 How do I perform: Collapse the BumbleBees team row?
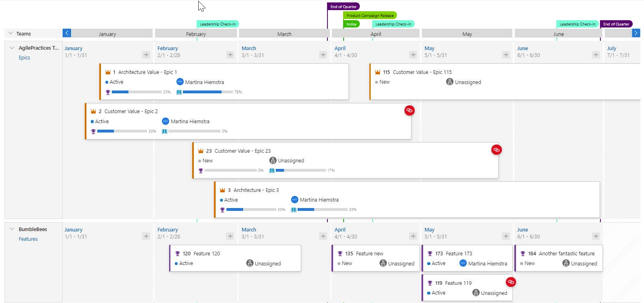[x=12, y=229]
